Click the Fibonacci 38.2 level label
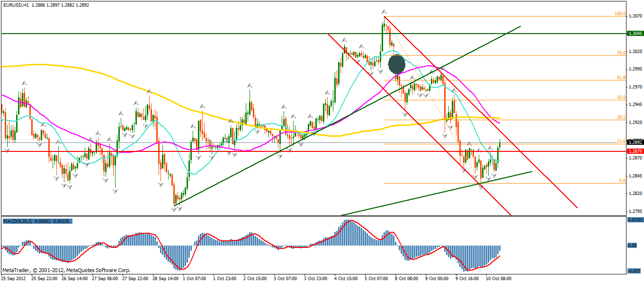 (621, 117)
